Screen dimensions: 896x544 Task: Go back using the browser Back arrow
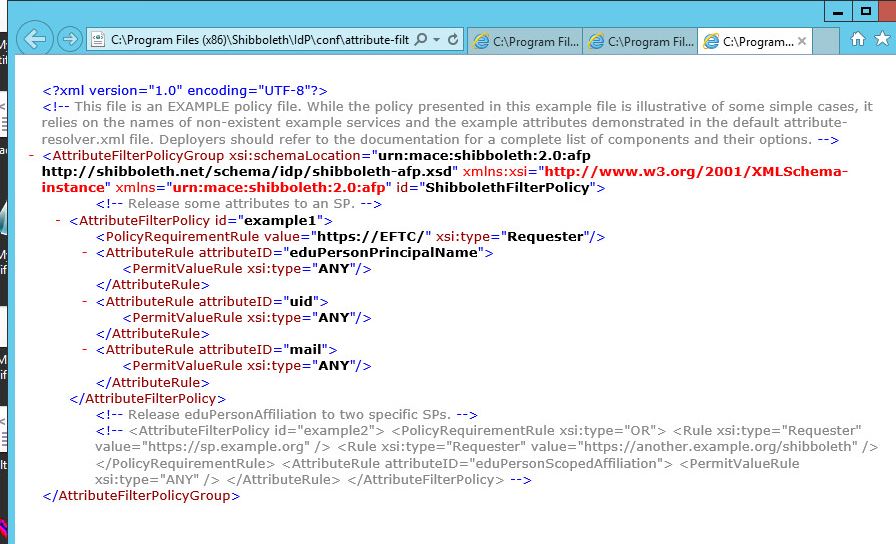[x=35, y=39]
